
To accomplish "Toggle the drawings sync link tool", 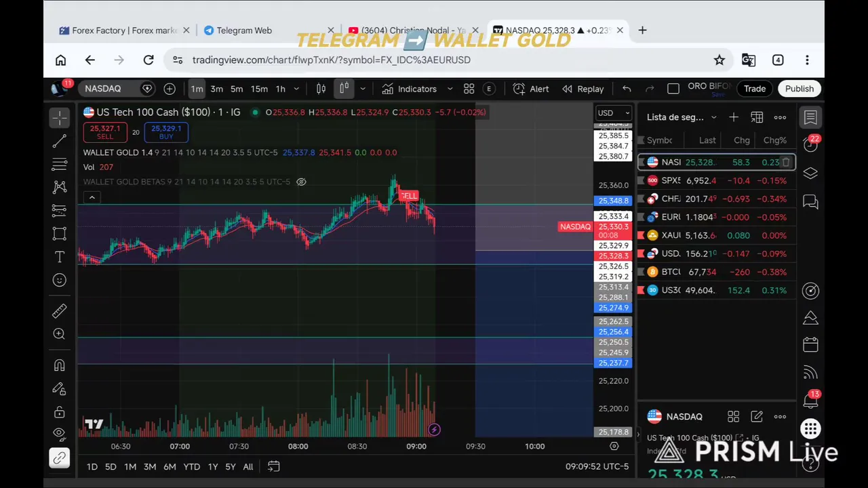I will point(60,458).
